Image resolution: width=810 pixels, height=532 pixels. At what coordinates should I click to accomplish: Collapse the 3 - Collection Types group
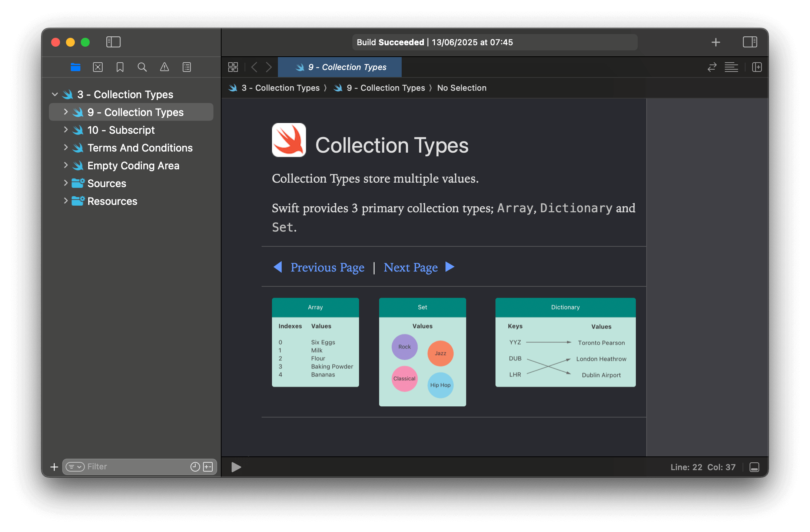(x=54, y=94)
